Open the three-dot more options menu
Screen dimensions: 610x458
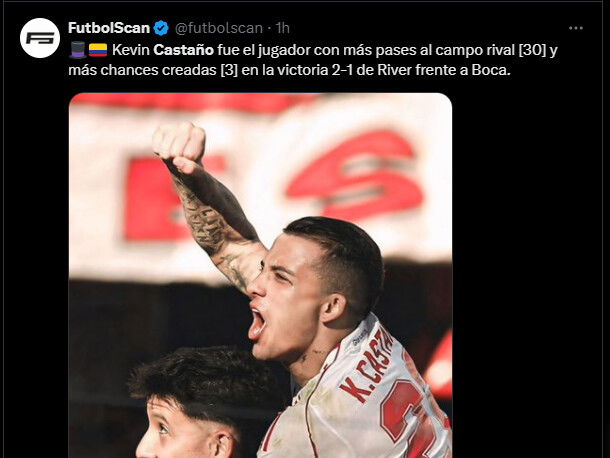(x=576, y=28)
